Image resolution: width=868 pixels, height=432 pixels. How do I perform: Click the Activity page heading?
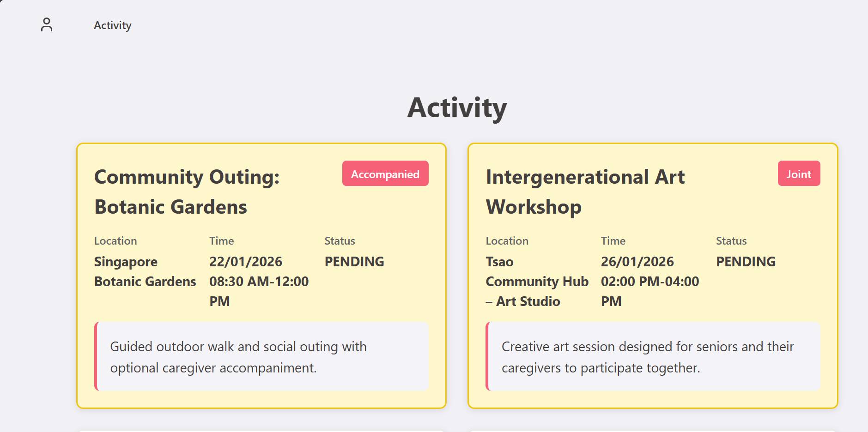point(456,108)
